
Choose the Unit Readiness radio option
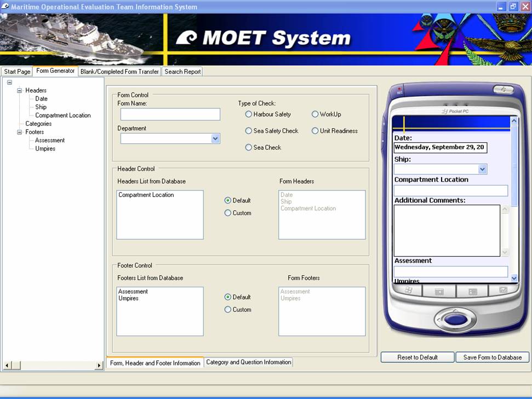coord(315,131)
